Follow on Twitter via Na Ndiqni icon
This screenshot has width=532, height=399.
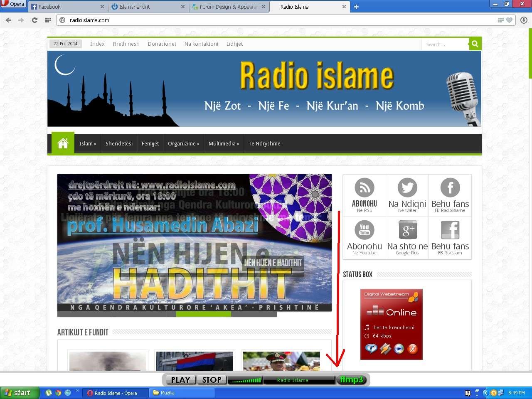pos(407,188)
